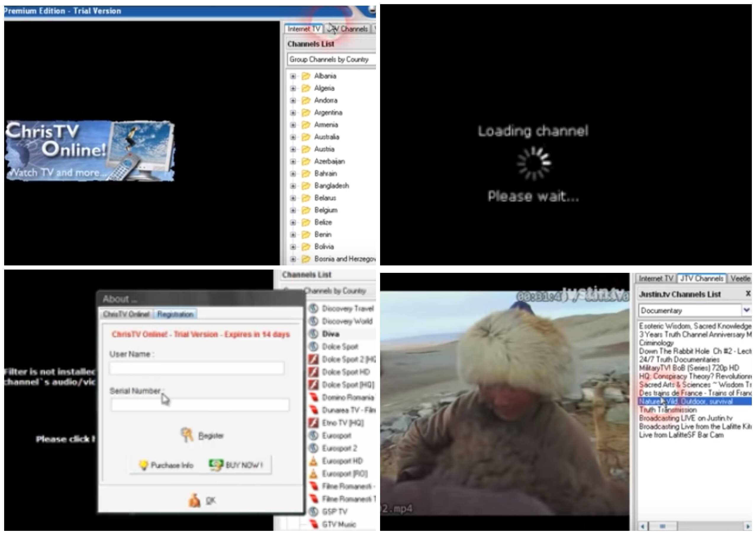Expand the Belize country node
The image size is (756, 535).
293,222
